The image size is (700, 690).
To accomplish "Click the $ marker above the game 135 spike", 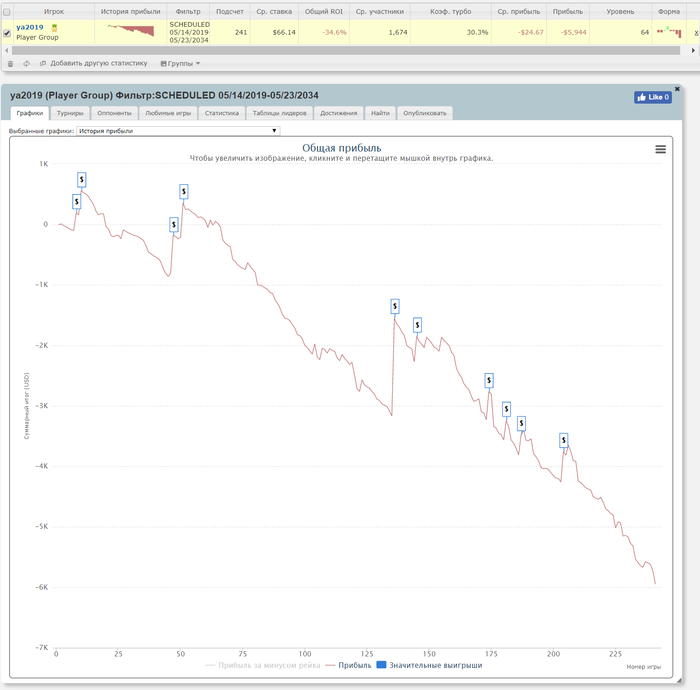I will [x=395, y=306].
